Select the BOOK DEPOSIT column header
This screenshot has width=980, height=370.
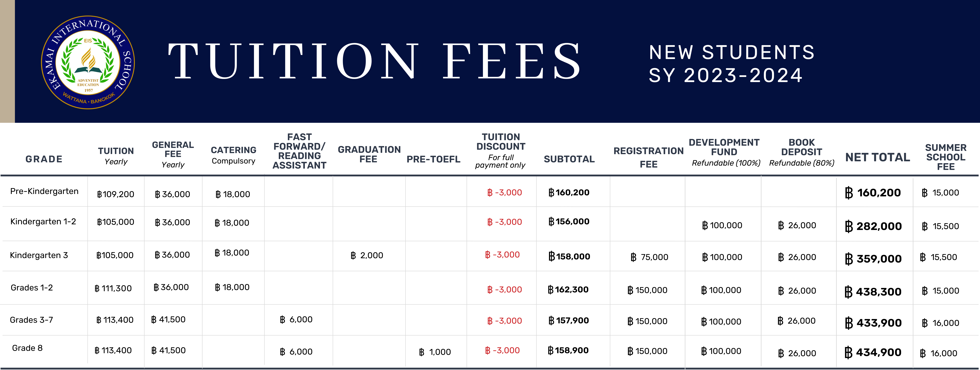coord(802,153)
